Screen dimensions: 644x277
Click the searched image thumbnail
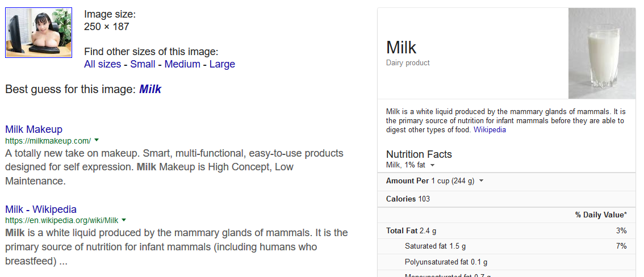point(39,33)
